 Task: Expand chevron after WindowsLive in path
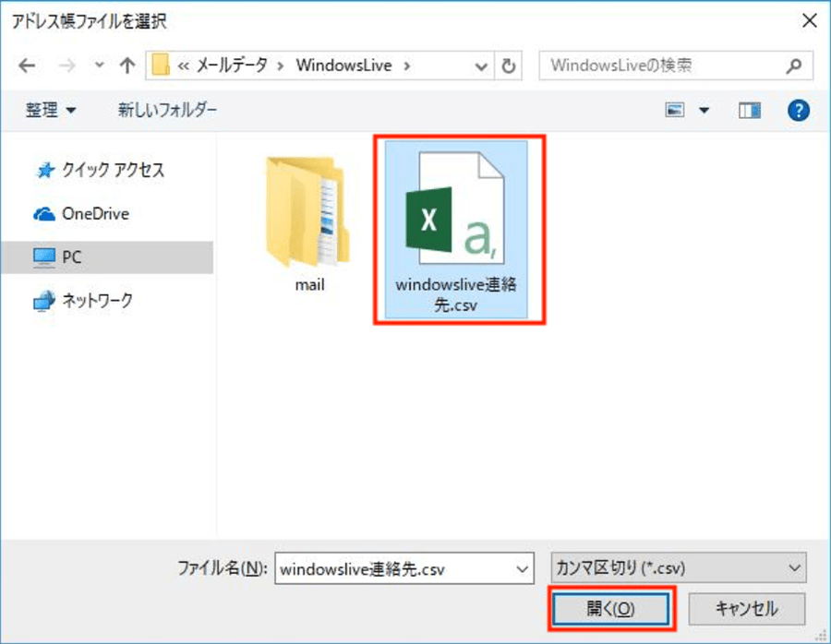coord(407,66)
